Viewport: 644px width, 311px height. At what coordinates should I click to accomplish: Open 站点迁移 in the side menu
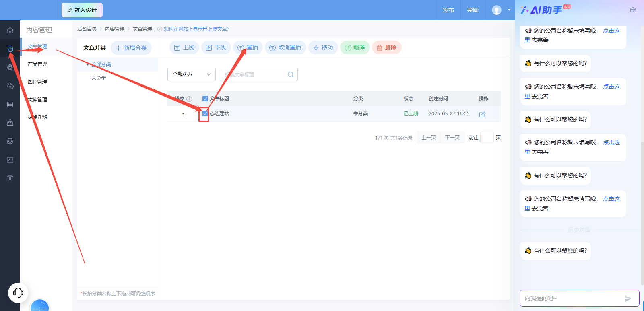(x=37, y=117)
